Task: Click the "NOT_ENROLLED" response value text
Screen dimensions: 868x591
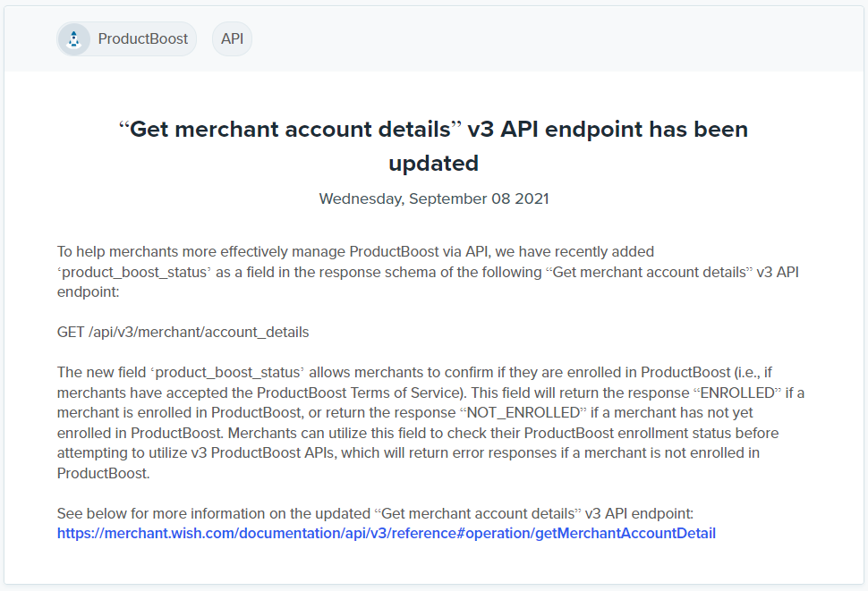Action: point(523,413)
